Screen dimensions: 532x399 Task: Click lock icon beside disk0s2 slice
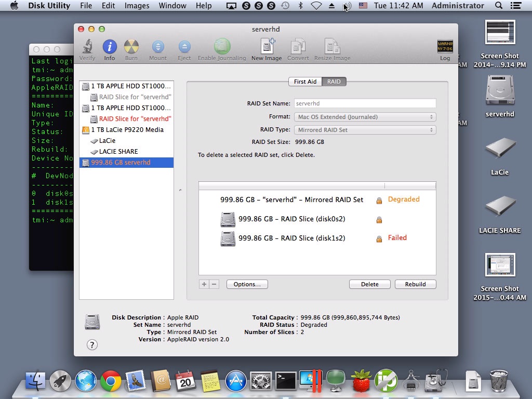coord(379,220)
